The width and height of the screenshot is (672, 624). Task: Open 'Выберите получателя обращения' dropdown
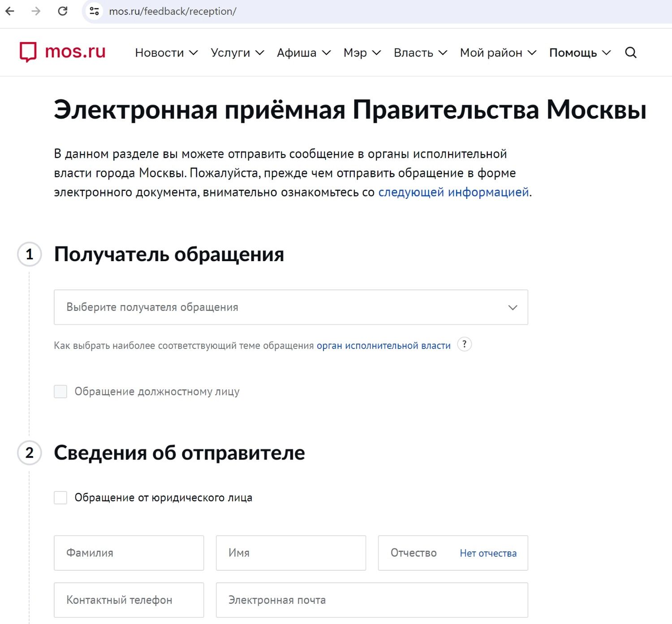pyautogui.click(x=291, y=307)
